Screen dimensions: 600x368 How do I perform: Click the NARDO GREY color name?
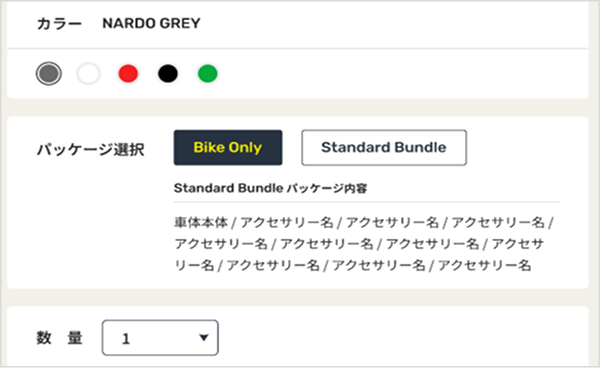pyautogui.click(x=152, y=23)
